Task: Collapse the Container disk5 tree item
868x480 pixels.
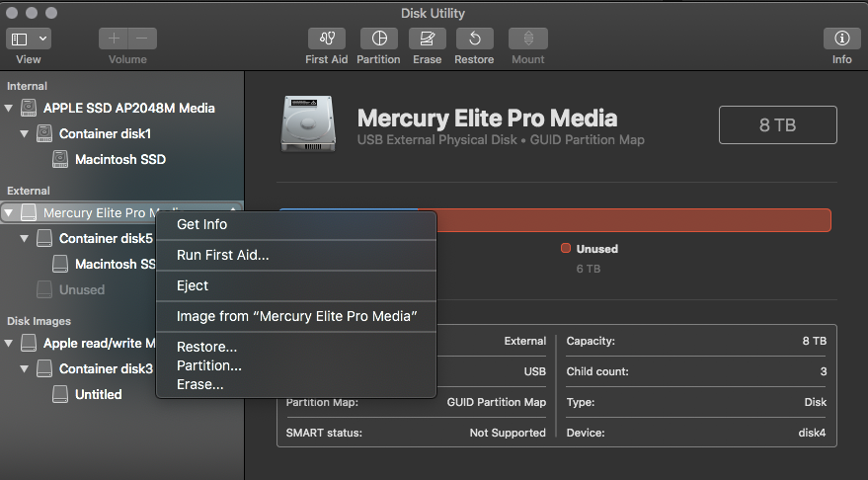Action: (x=25, y=239)
